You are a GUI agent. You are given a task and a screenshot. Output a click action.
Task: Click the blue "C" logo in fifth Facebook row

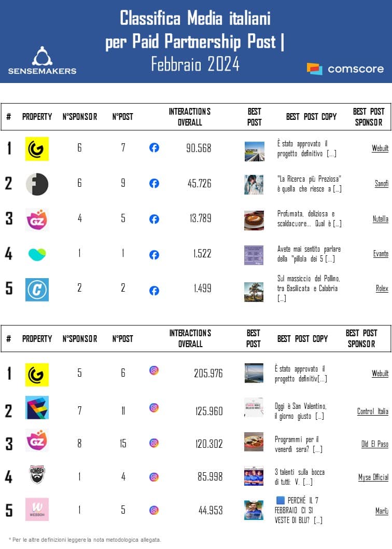[x=37, y=289]
